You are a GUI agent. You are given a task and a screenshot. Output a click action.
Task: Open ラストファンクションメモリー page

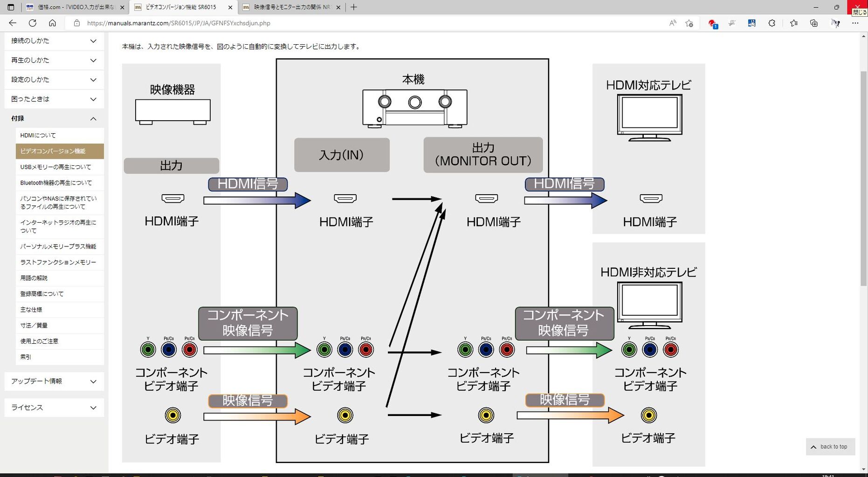[x=60, y=262]
